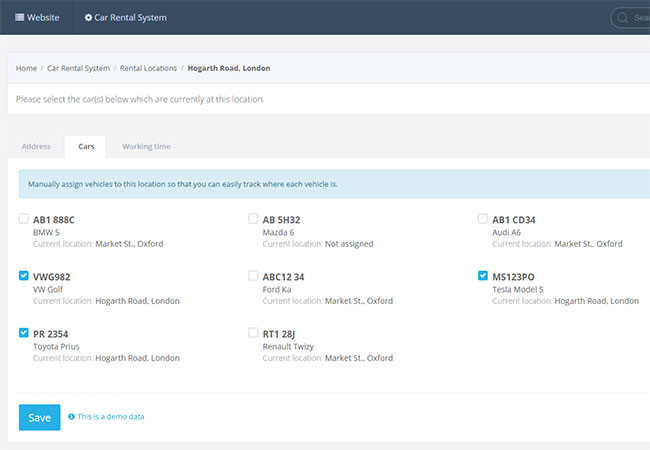Image resolution: width=650 pixels, height=450 pixels.
Task: Click the demo data info icon
Action: click(71, 416)
